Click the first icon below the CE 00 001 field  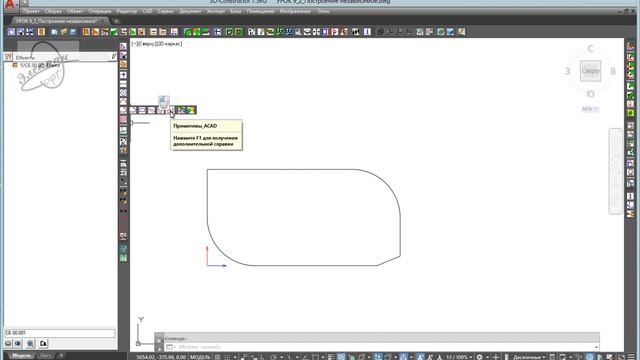pos(8,344)
